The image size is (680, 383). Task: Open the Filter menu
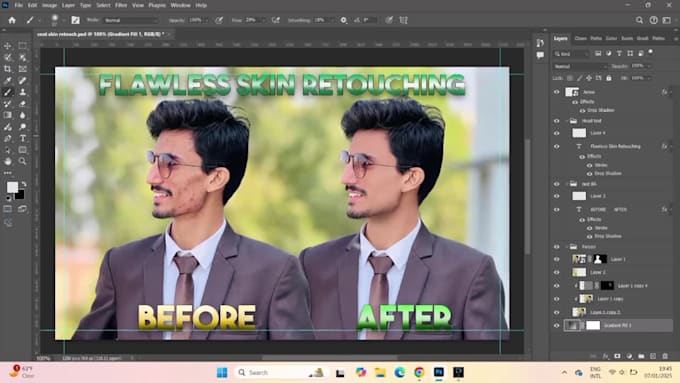tap(121, 5)
